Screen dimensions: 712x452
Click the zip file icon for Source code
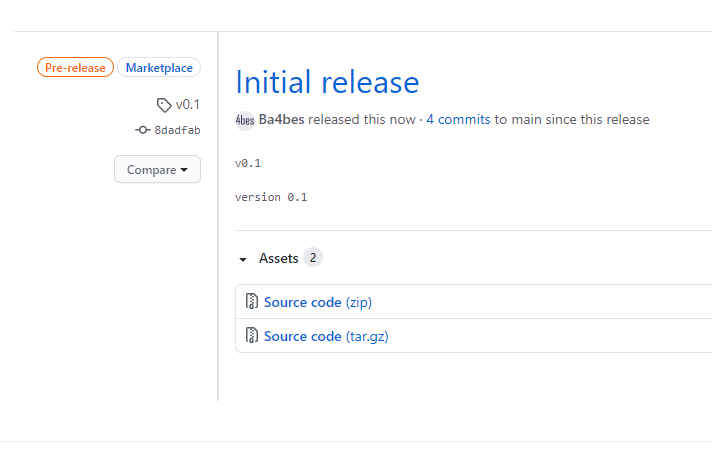(252, 302)
